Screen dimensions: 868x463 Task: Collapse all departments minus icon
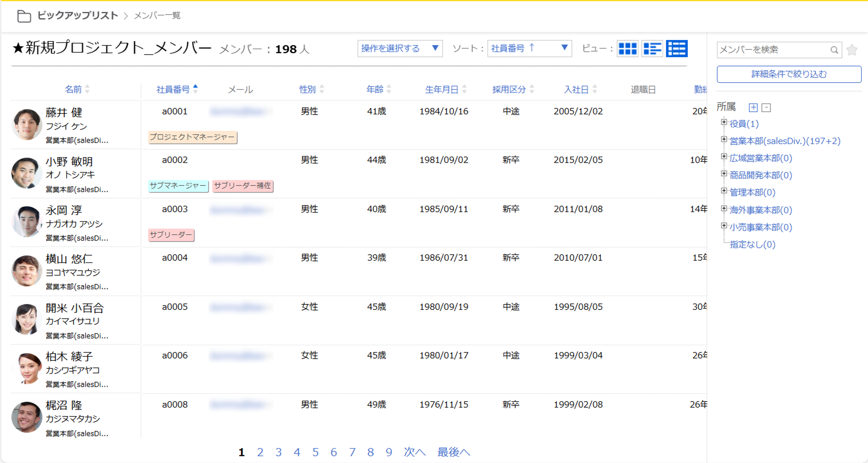[766, 107]
